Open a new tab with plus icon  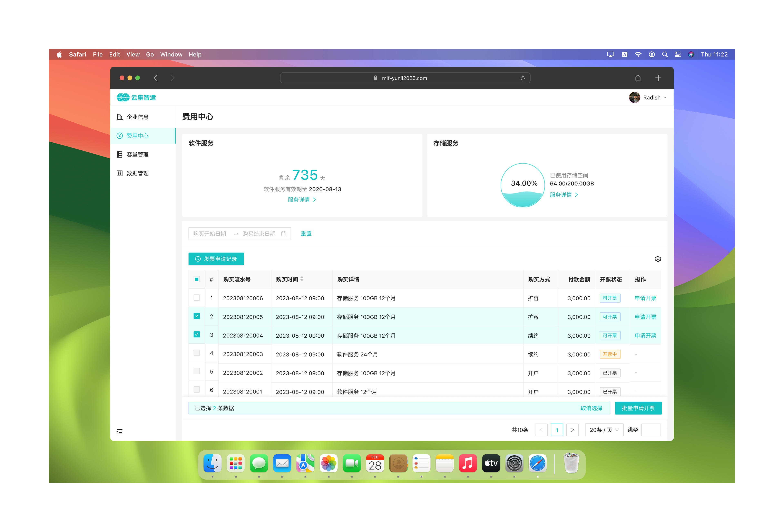[658, 78]
